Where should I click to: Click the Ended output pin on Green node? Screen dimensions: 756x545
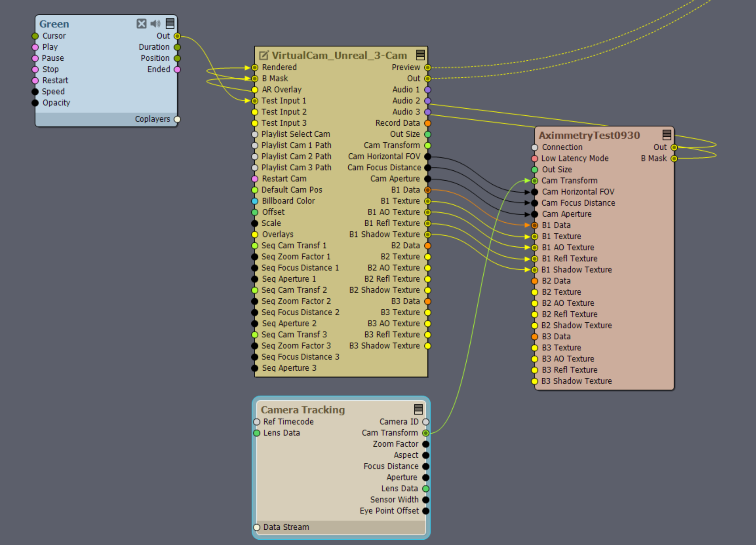(x=177, y=69)
